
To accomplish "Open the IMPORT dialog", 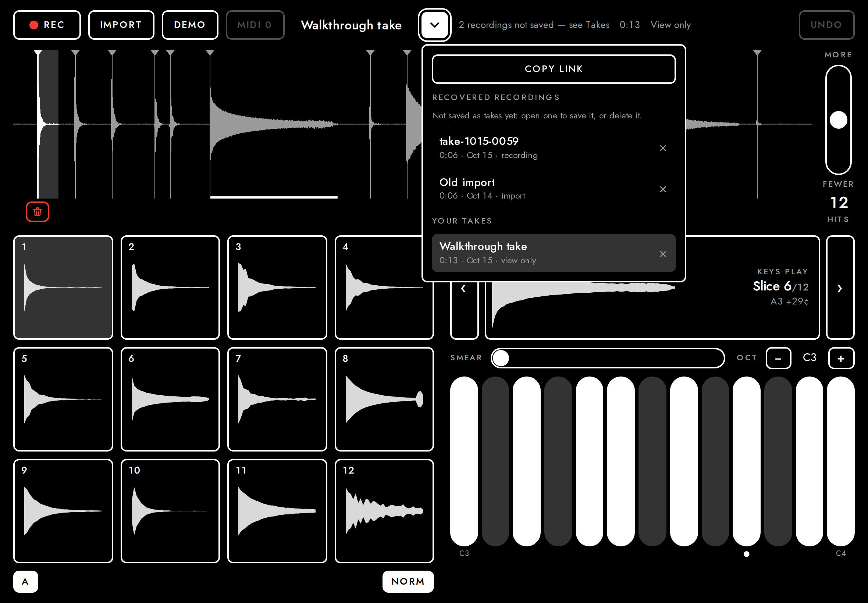I will click(x=121, y=25).
